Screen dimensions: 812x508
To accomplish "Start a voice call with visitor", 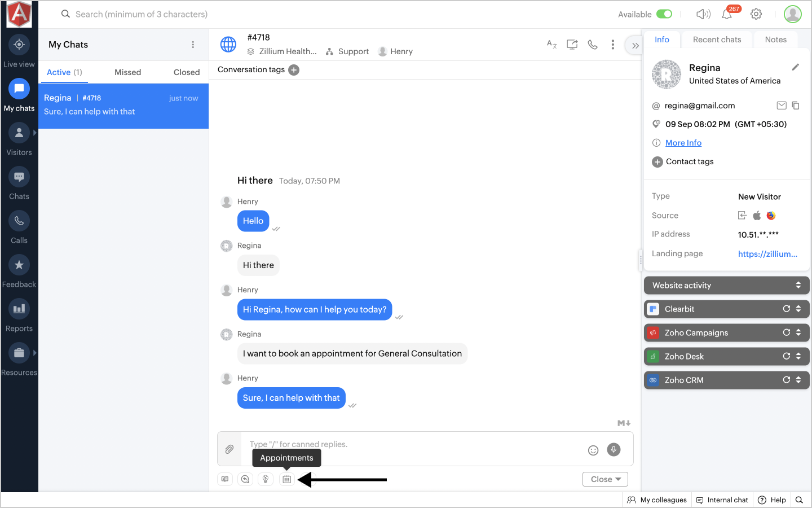I will point(593,44).
